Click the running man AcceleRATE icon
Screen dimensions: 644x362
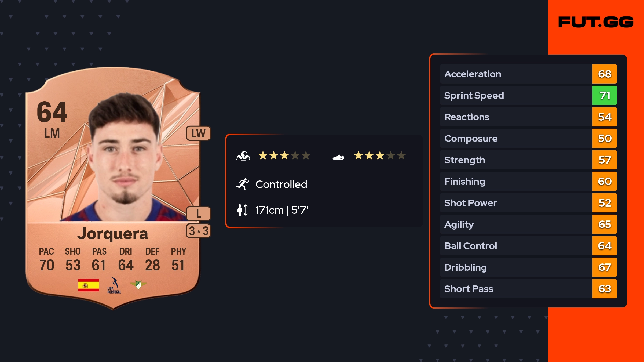click(x=243, y=184)
